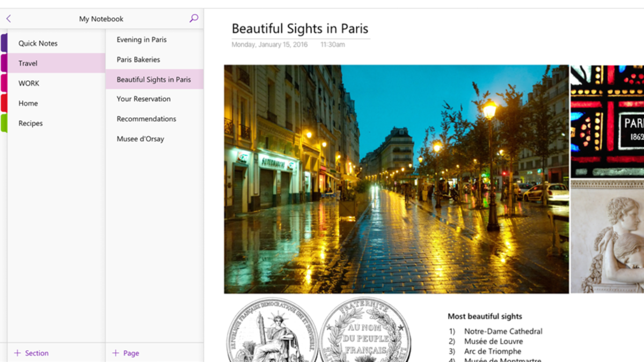The height and width of the screenshot is (362, 644).
Task: Select the marble sculpture photo
Action: (x=607, y=237)
